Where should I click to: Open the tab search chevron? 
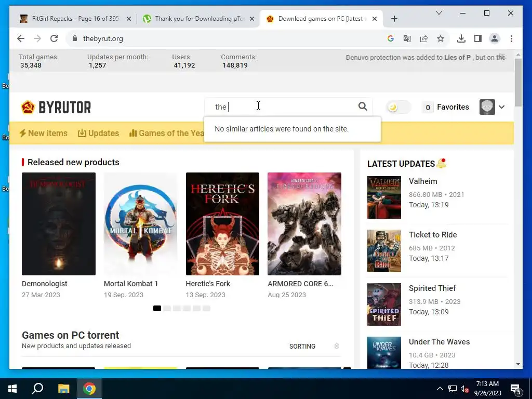(438, 13)
